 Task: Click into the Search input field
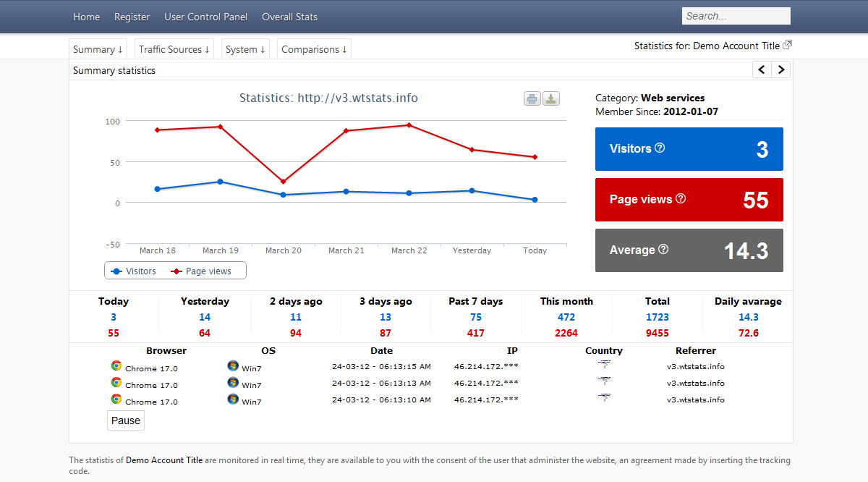coord(736,16)
